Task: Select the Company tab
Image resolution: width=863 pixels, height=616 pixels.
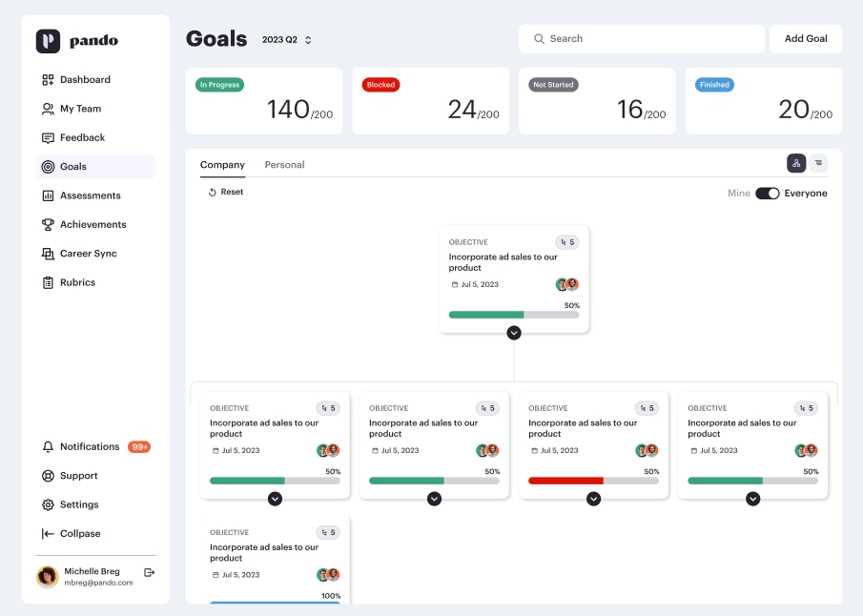Action: 222,165
